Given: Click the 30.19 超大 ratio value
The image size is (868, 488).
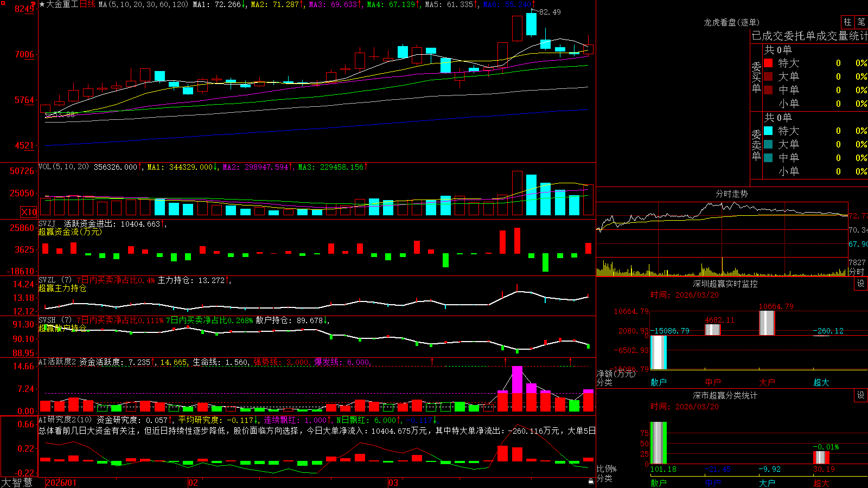Looking at the screenshot, I should 824,469.
